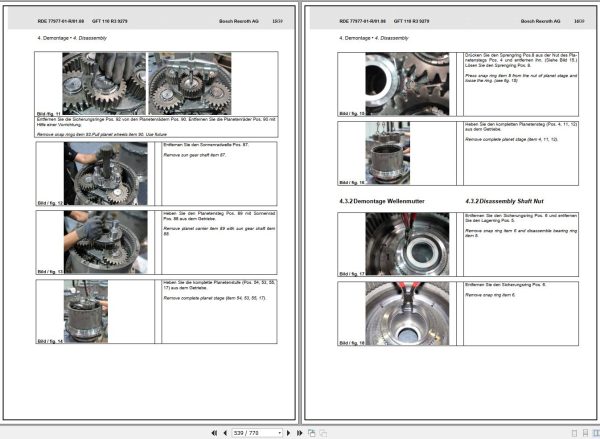Click the previous view icon
The width and height of the screenshot is (600, 439).
(x=311, y=433)
